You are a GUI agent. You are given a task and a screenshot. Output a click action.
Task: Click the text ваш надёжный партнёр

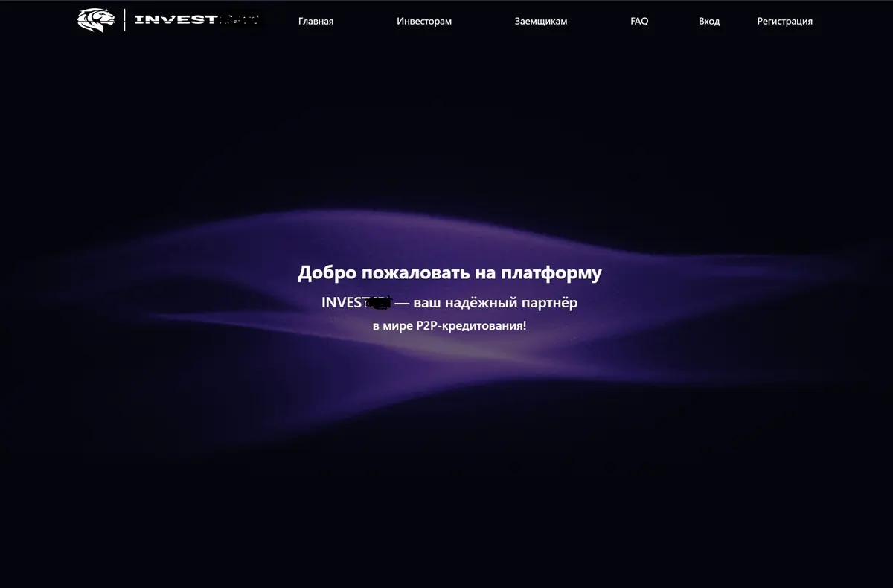click(496, 303)
